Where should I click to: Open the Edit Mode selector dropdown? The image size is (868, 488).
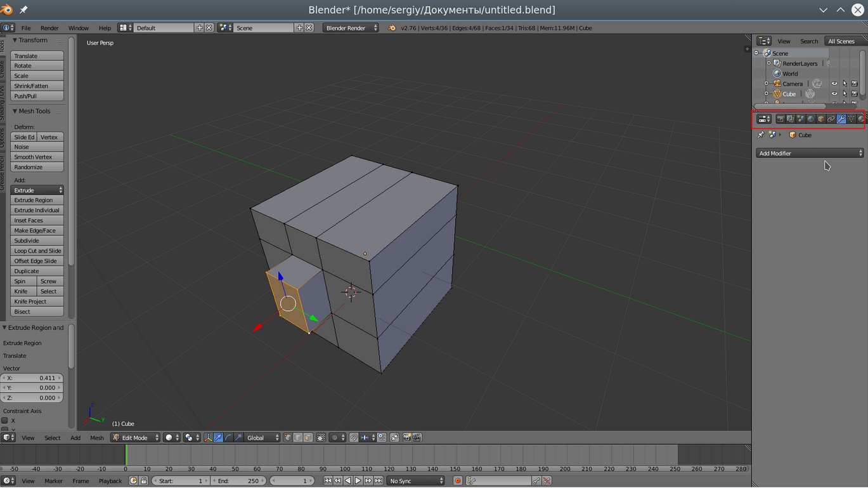135,438
